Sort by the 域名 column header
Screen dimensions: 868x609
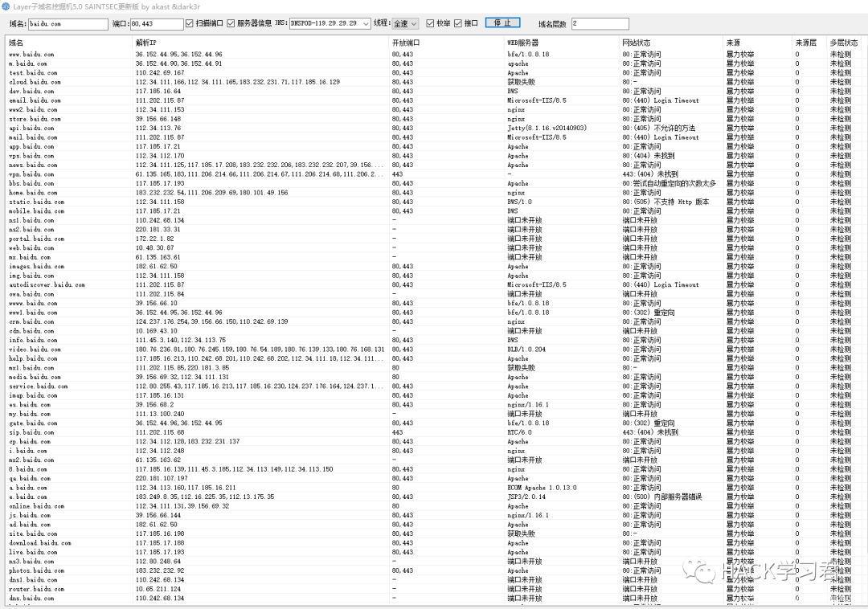[x=69, y=43]
